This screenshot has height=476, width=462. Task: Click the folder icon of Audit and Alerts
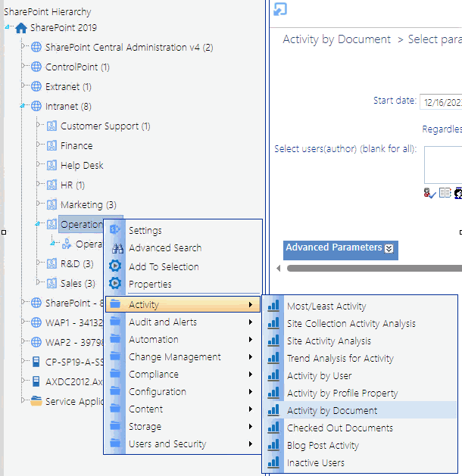pos(115,321)
